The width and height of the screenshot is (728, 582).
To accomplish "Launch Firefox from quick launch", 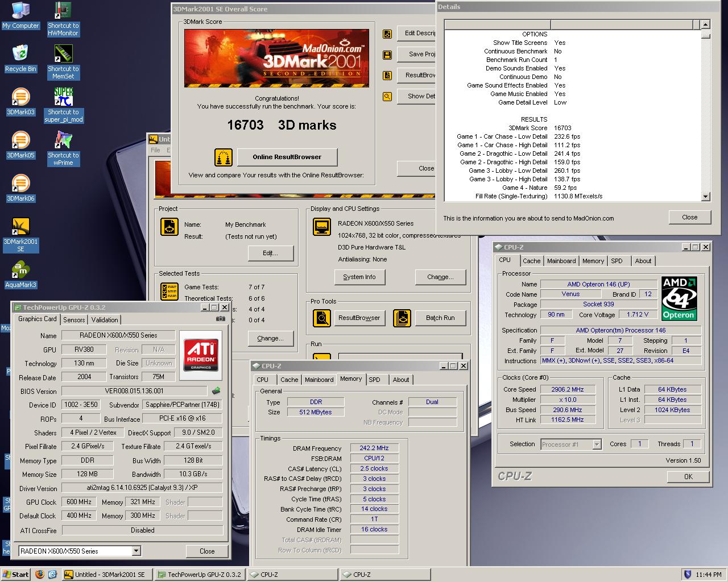I will click(39, 575).
